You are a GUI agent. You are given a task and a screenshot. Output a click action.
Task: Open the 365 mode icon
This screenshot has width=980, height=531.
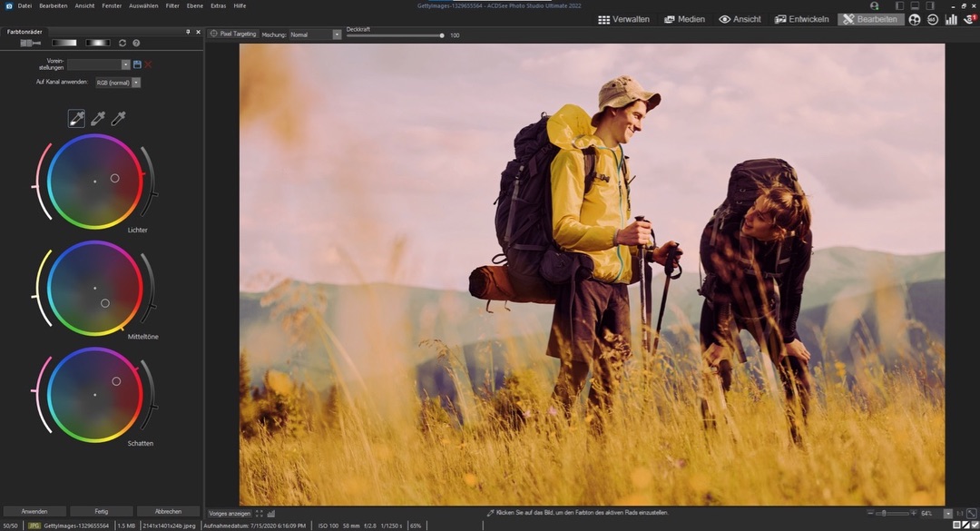[x=932, y=19]
